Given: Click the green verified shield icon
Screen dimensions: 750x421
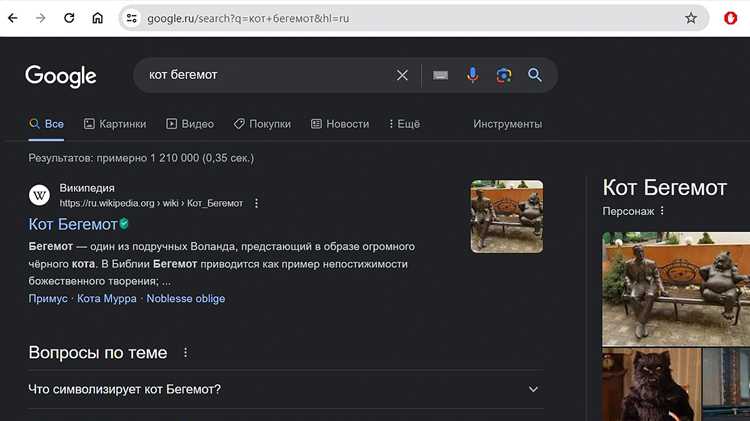Looking at the screenshot, I should (124, 223).
